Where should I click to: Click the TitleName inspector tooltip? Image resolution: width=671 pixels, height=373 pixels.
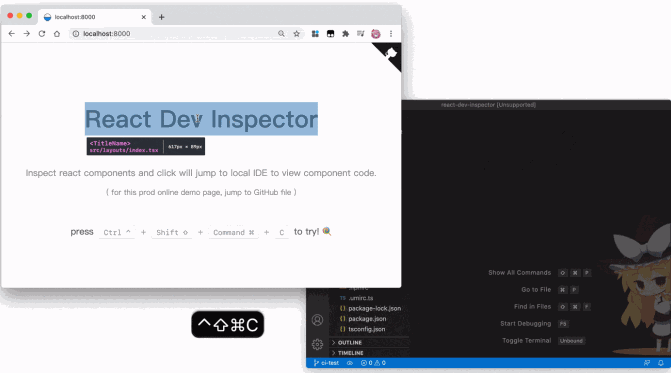(145, 146)
